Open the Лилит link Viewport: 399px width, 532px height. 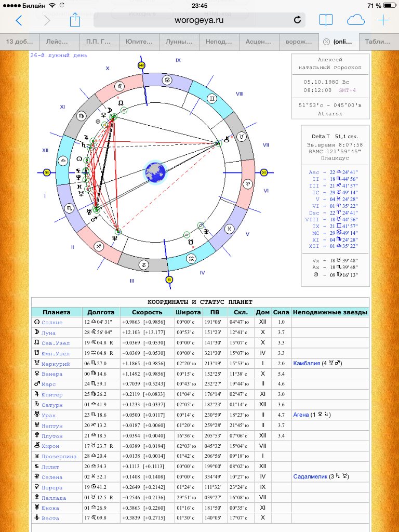tap(50, 467)
